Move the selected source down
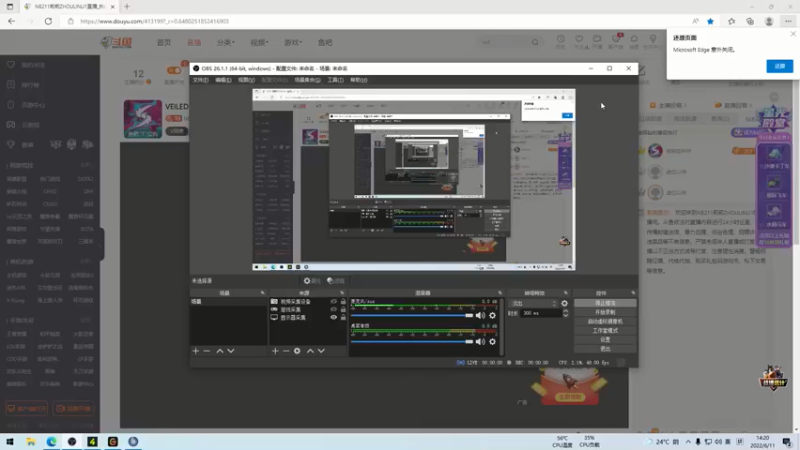This screenshot has height=450, width=800. tap(321, 351)
